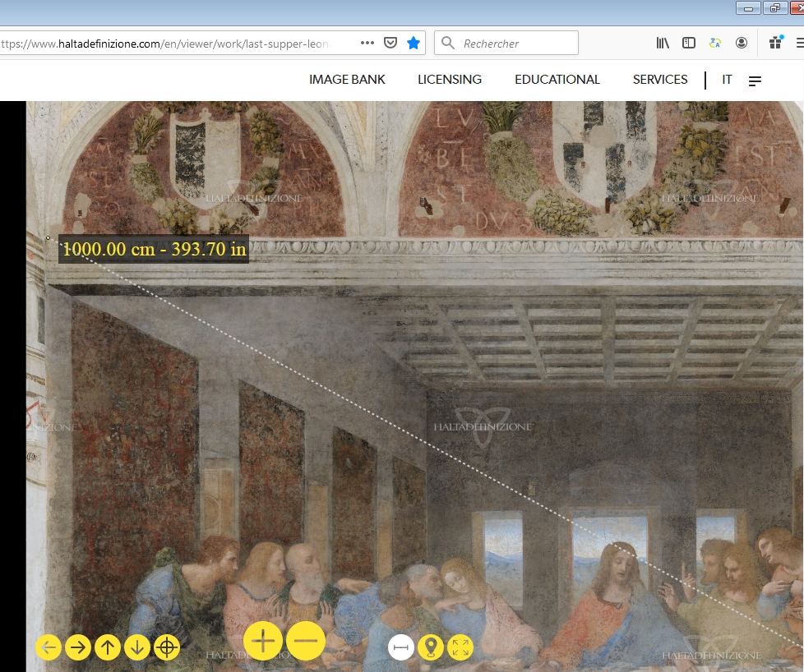
Task: Open the EDUCATIONAL page link
Action: pyautogui.click(x=557, y=80)
